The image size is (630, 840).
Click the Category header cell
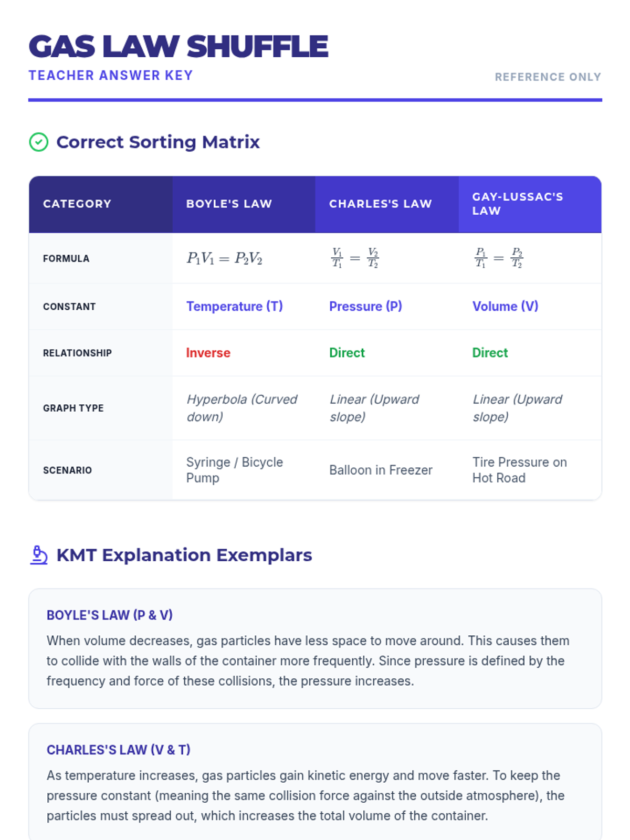coord(77,204)
